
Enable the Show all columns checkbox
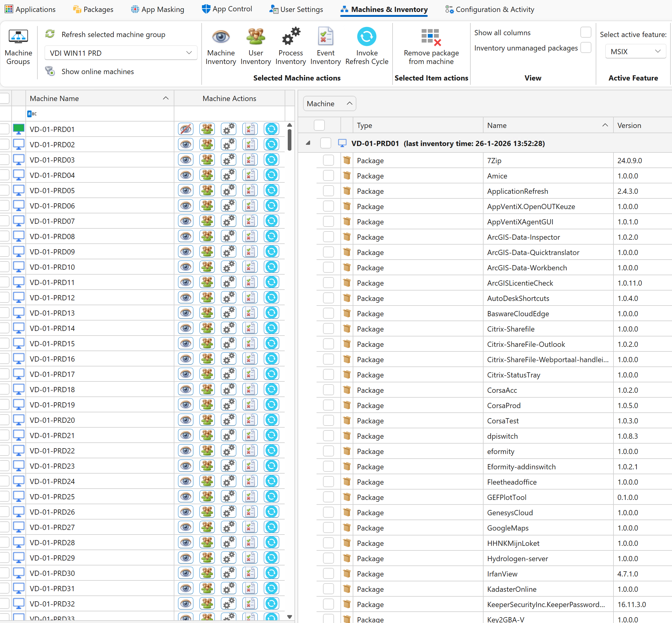point(586,32)
